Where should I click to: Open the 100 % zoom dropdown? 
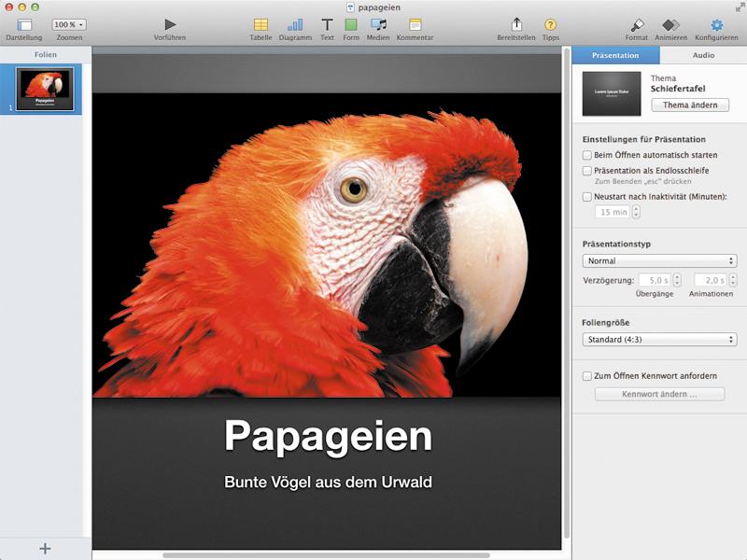tap(69, 24)
